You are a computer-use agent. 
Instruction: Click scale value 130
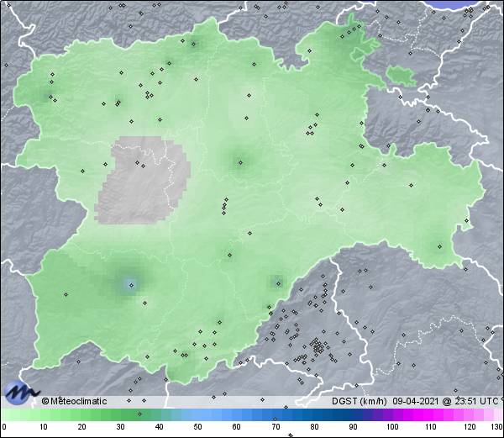497,427
